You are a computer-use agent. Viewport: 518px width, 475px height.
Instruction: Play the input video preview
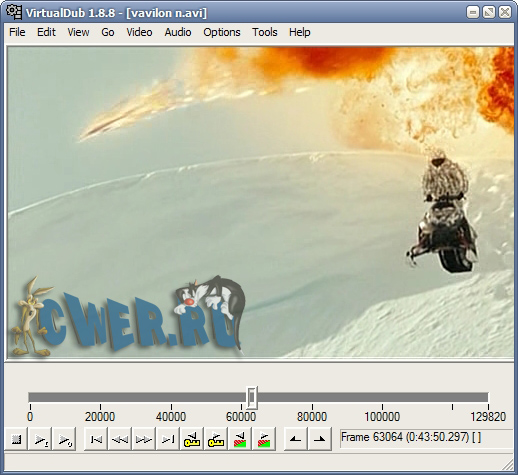pos(40,439)
